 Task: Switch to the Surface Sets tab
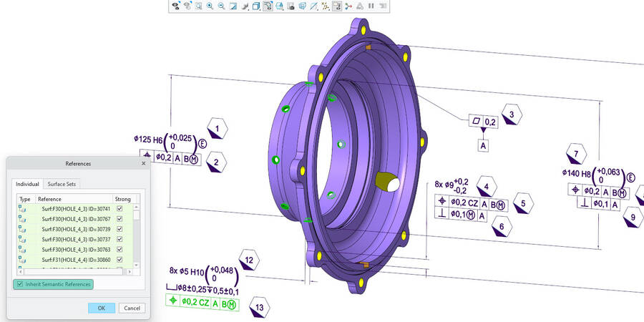(62, 184)
